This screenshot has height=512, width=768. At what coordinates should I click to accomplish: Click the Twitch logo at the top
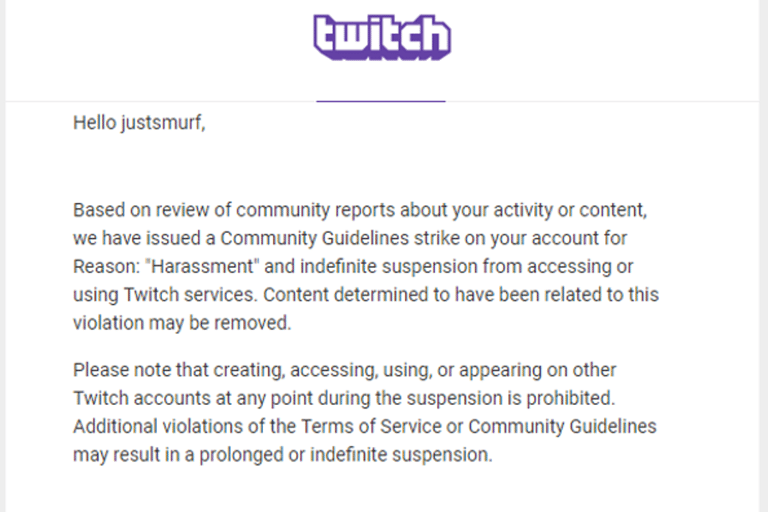[x=382, y=38]
